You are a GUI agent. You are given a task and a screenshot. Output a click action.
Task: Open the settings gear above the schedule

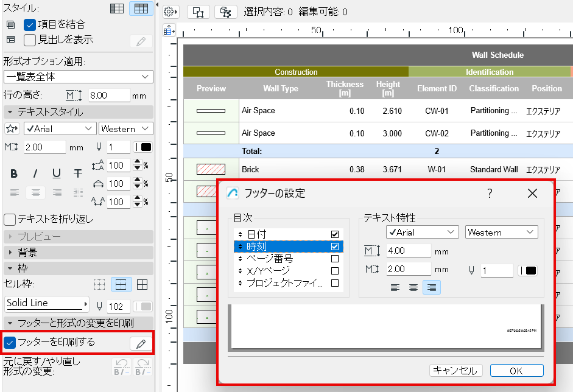point(170,12)
